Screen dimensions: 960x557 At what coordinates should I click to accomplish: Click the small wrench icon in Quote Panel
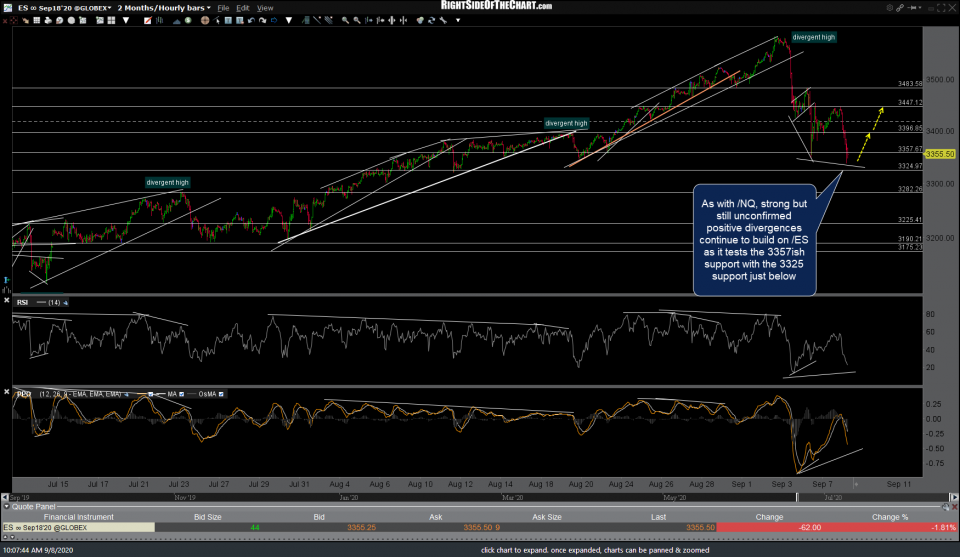click(946, 507)
